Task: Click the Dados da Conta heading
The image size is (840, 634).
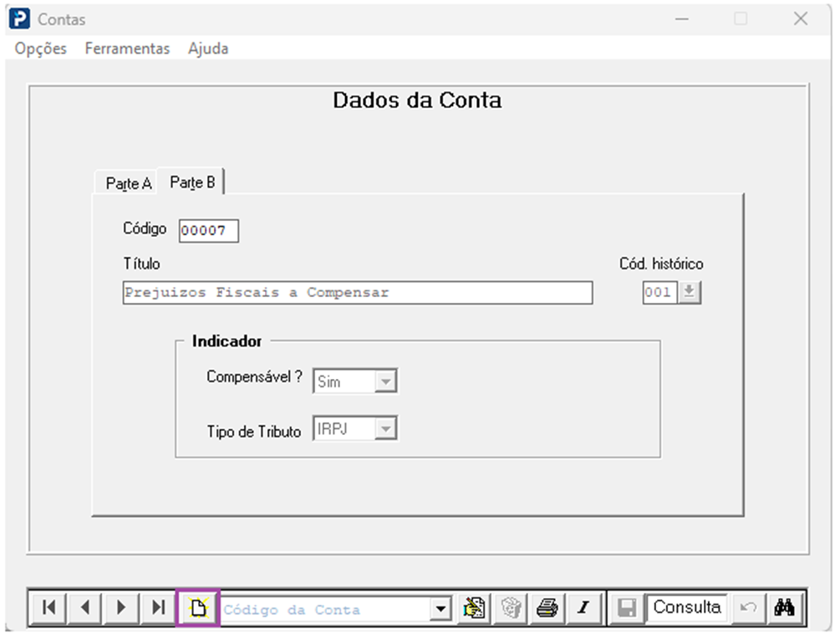Action: coord(417,100)
